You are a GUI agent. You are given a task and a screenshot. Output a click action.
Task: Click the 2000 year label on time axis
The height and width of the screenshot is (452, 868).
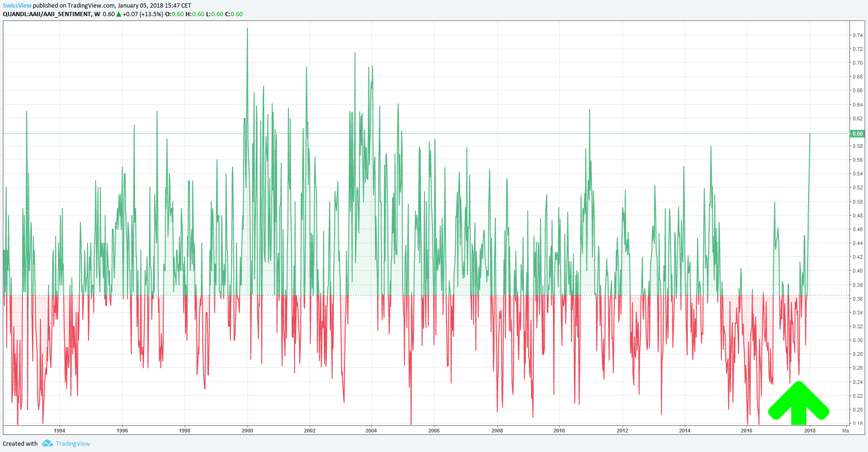(x=247, y=431)
